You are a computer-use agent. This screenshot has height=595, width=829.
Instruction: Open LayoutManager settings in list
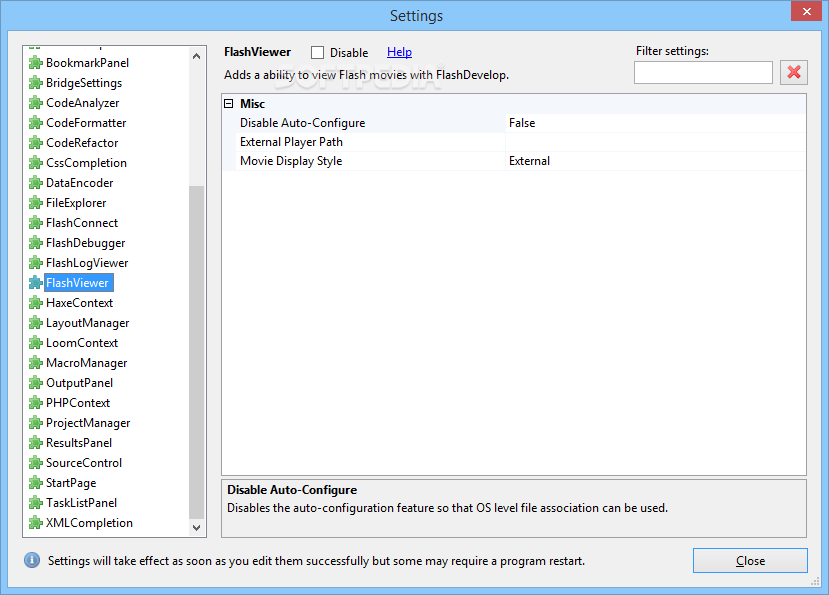coord(88,323)
